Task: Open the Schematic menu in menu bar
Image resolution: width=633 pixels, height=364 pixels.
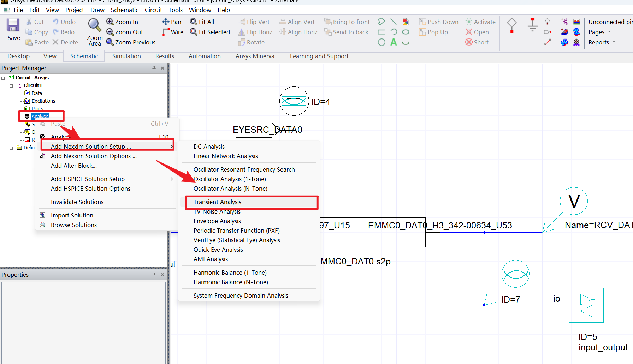Action: (124, 10)
